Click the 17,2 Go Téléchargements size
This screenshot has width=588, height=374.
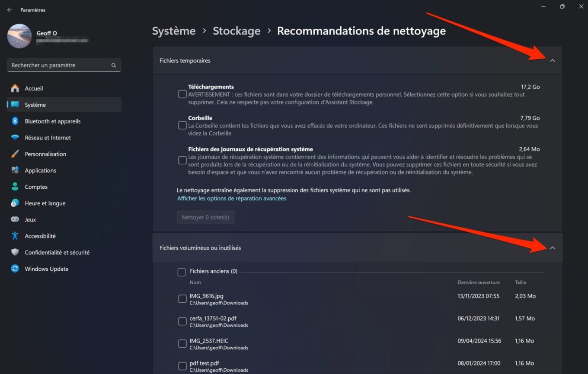pyautogui.click(x=530, y=87)
